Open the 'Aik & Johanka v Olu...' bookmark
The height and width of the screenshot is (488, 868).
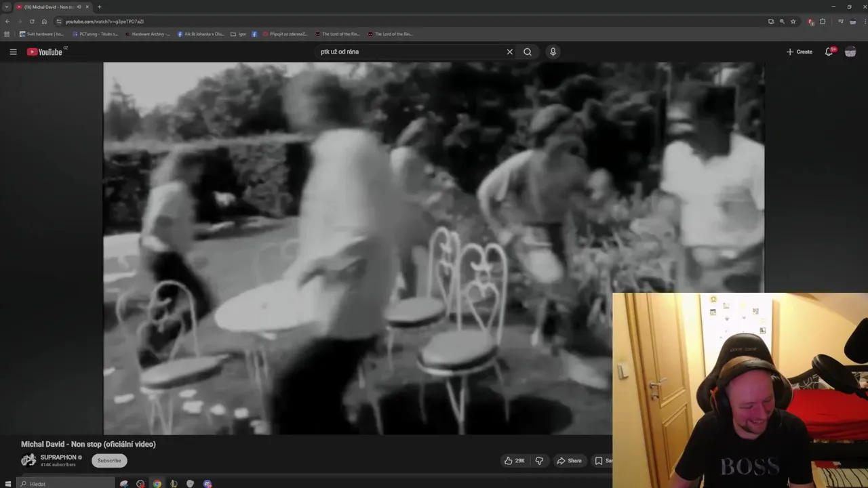(x=201, y=34)
